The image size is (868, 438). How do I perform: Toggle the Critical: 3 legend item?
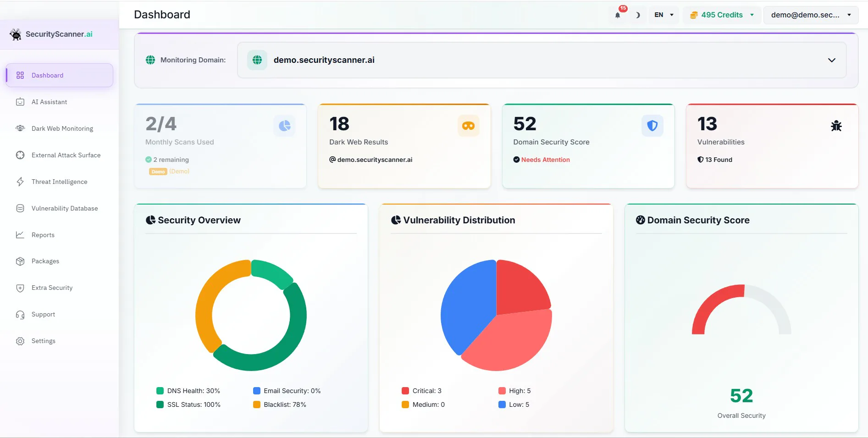[421, 391]
